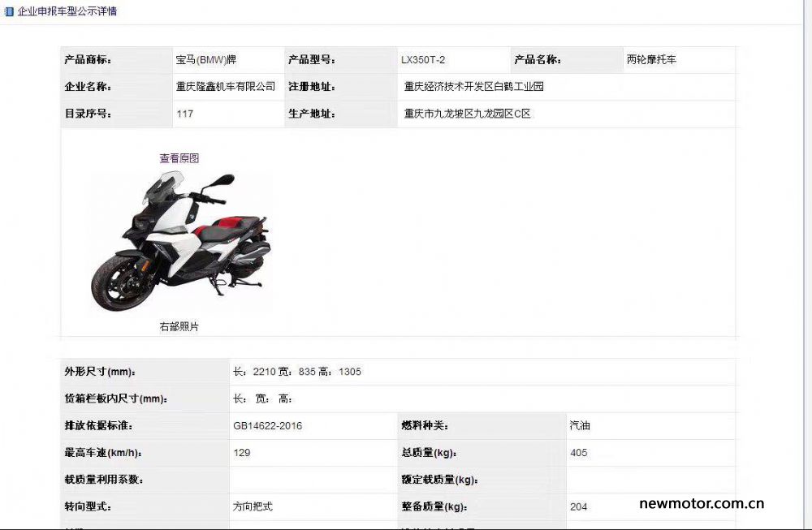Select production address 重庆市九龙坡区九龙园区C区
This screenshot has height=530, width=812.
[x=468, y=114]
